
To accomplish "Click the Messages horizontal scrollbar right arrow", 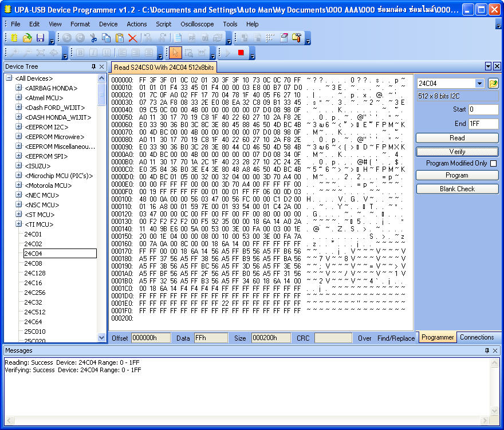I will [x=484, y=420].
